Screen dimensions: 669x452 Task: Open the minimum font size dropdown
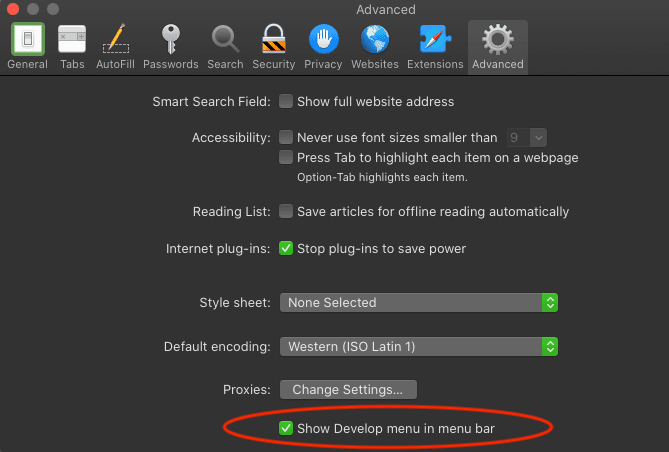(x=526, y=138)
